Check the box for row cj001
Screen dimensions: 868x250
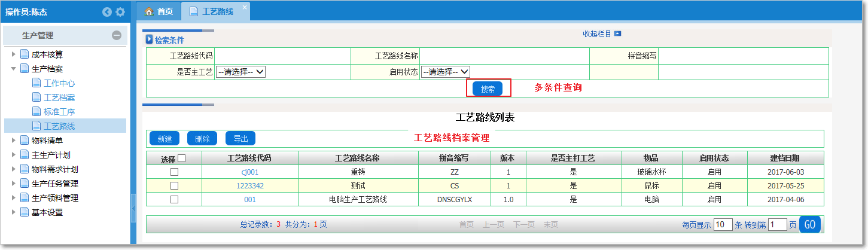coord(174,172)
